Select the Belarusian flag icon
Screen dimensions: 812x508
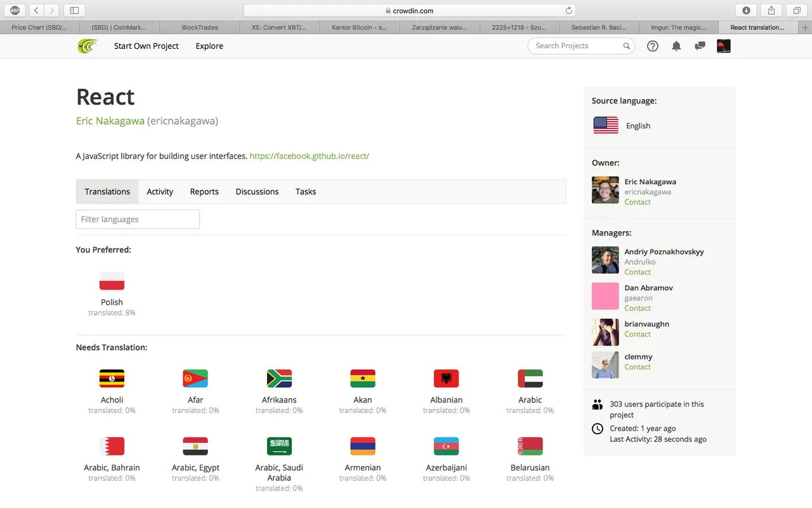tap(530, 446)
